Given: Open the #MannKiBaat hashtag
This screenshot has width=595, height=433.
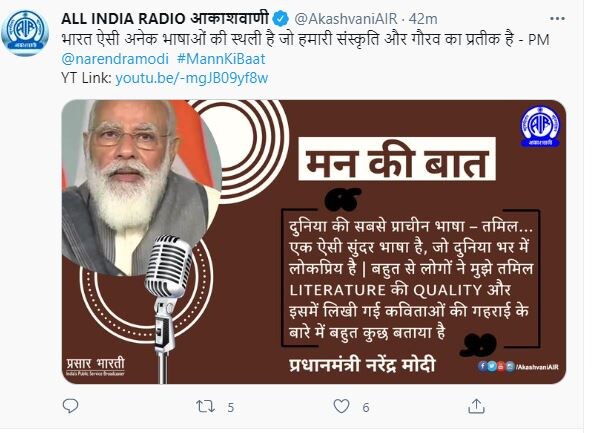Looking at the screenshot, I should pos(221,59).
